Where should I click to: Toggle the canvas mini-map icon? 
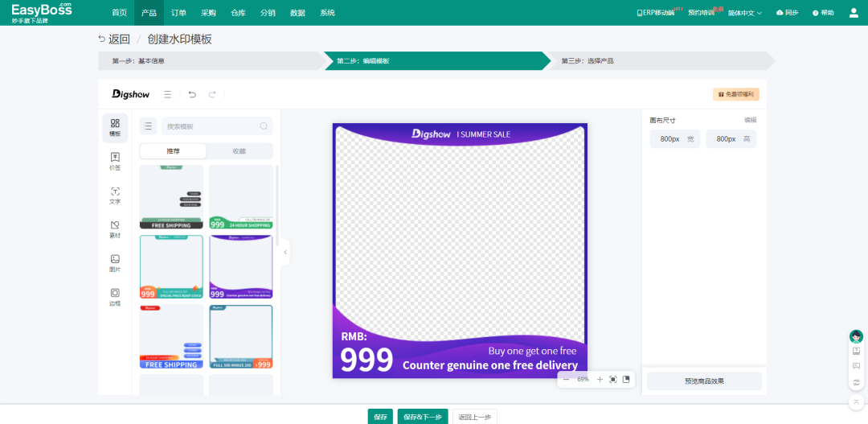point(626,380)
